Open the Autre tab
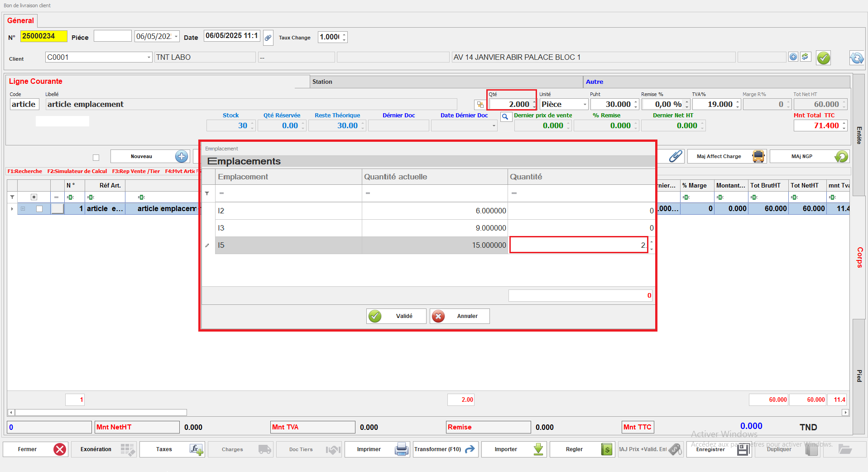This screenshot has width=868, height=472. coord(594,82)
